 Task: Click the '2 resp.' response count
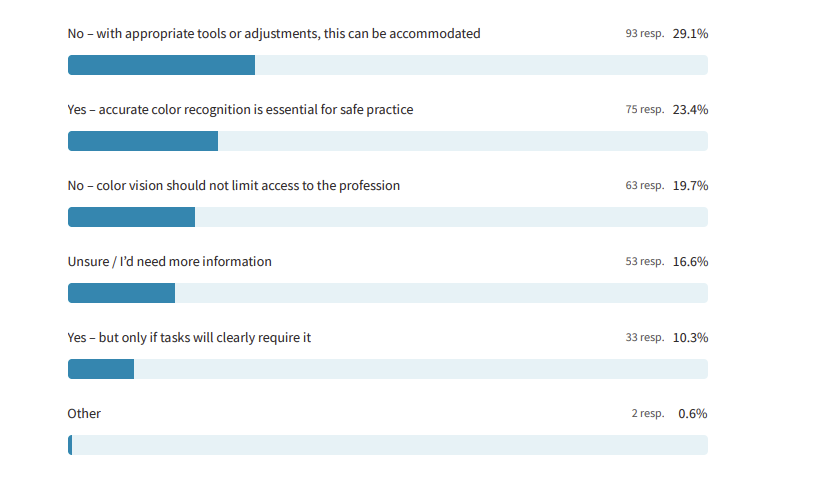click(647, 414)
